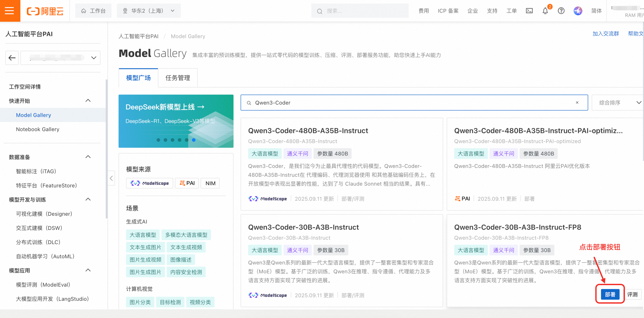Click the help question mark icon
Screen dimensions: 644x318
561,11
